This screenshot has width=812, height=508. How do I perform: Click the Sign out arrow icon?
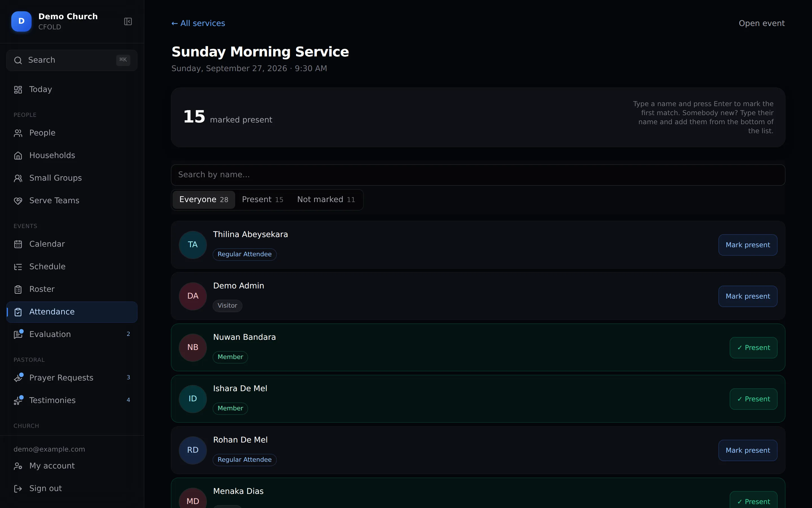point(18,489)
